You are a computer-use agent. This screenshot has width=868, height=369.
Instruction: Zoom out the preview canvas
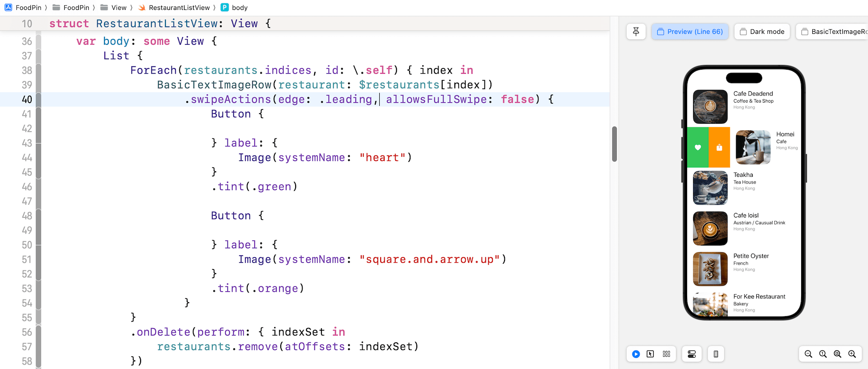(808, 354)
